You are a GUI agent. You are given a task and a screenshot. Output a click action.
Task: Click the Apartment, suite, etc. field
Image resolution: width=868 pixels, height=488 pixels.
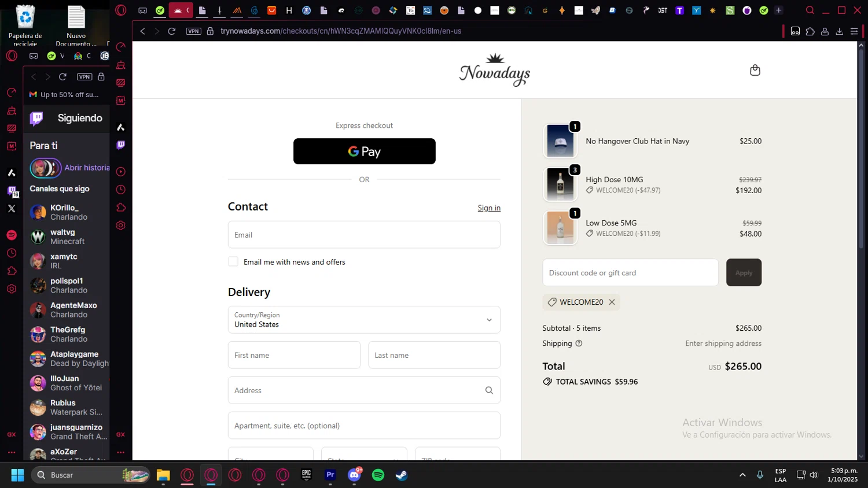(x=364, y=426)
